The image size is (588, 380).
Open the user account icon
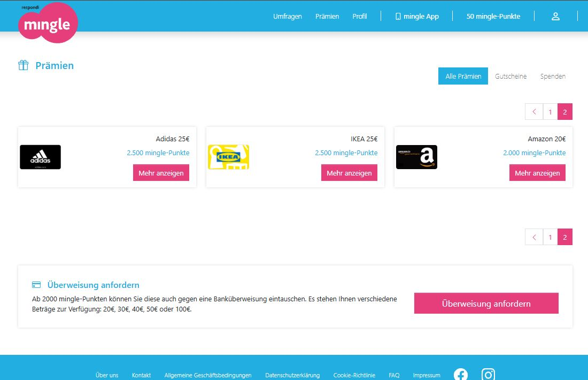(x=555, y=17)
